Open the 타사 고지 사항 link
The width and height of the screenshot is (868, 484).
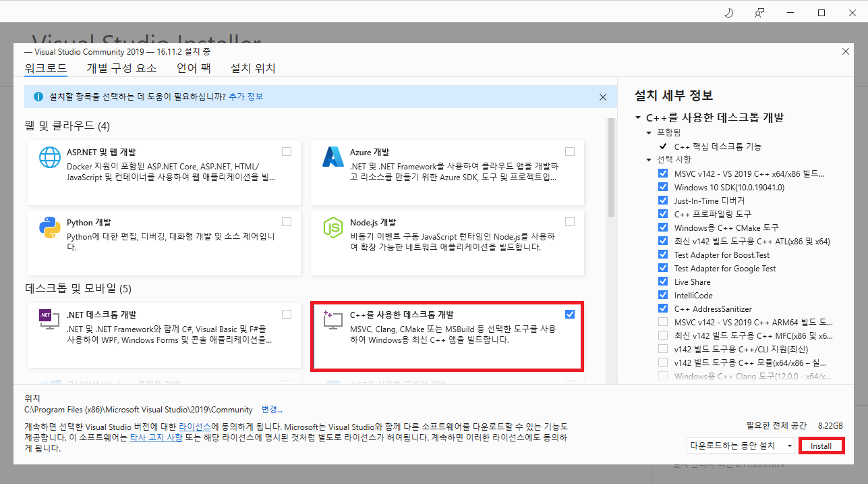pyautogui.click(x=158, y=437)
